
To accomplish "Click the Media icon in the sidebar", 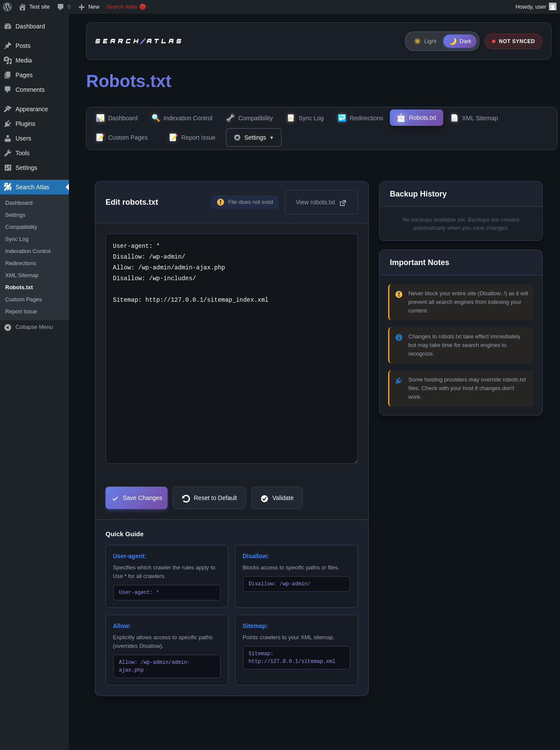I will 8,60.
